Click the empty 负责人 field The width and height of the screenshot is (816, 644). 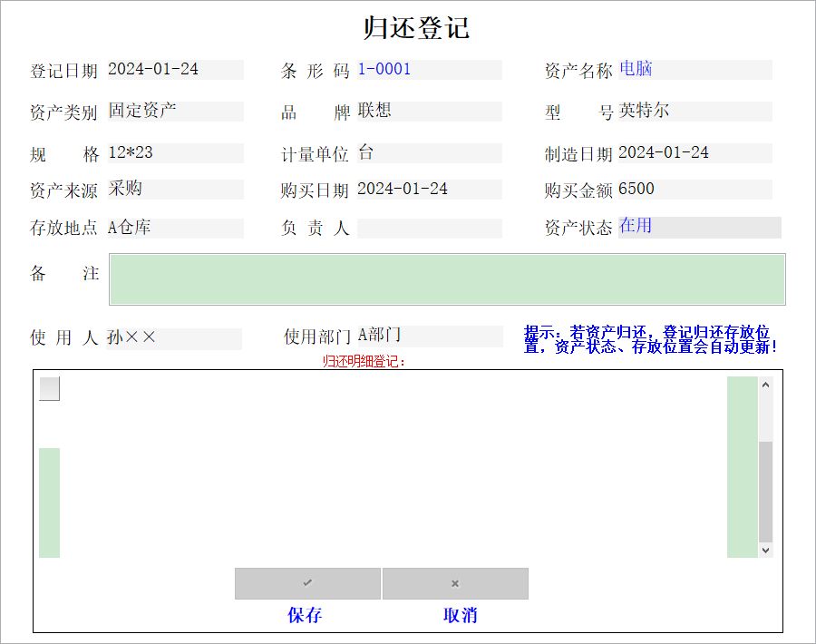click(430, 228)
